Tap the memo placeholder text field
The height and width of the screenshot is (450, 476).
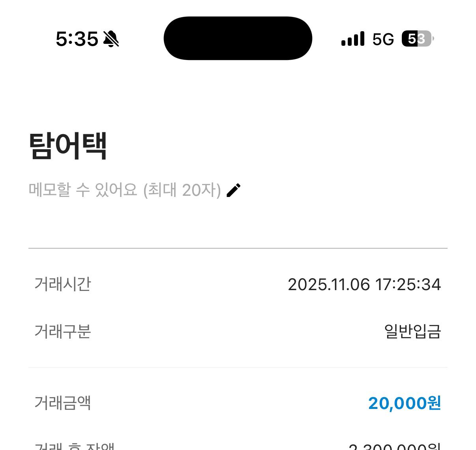pos(124,190)
